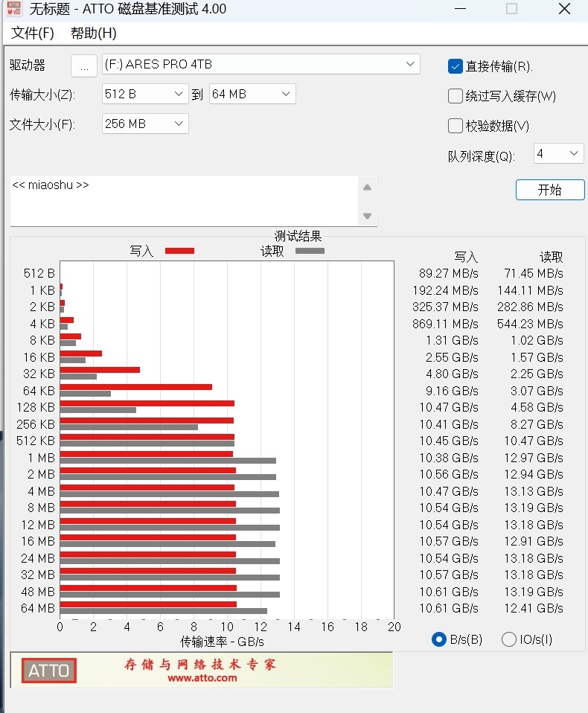Select the B/s(B) radio button
The height and width of the screenshot is (713, 588).
pos(439,639)
